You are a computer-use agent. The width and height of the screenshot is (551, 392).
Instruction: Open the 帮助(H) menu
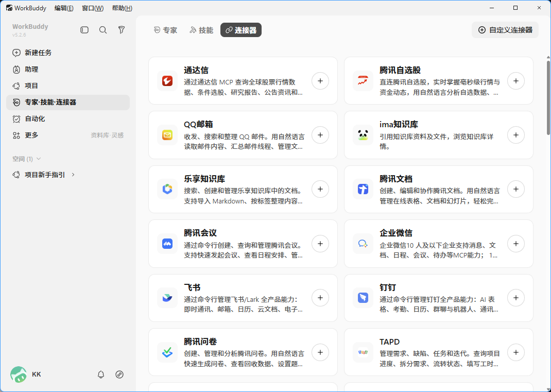point(122,8)
